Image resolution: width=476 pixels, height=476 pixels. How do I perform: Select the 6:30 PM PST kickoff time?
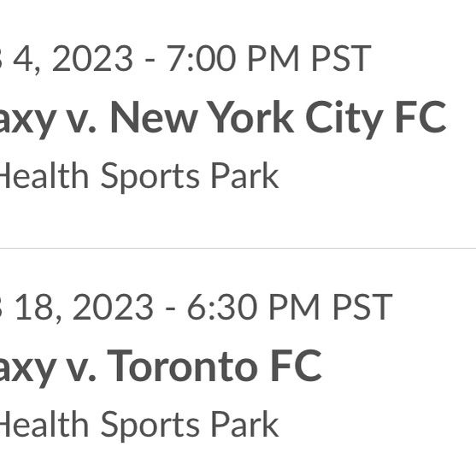(290, 307)
